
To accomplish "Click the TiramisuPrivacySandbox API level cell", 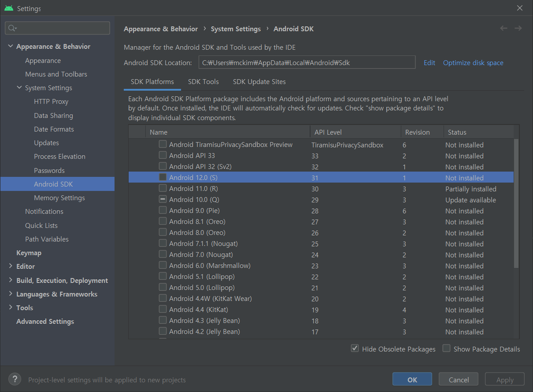I will pyautogui.click(x=347, y=145).
